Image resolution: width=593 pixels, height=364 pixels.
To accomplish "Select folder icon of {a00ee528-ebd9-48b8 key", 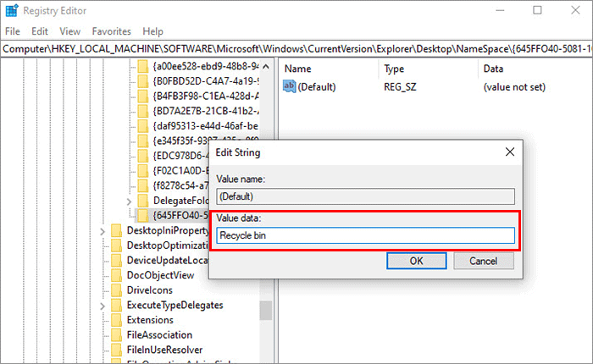I will click(143, 67).
